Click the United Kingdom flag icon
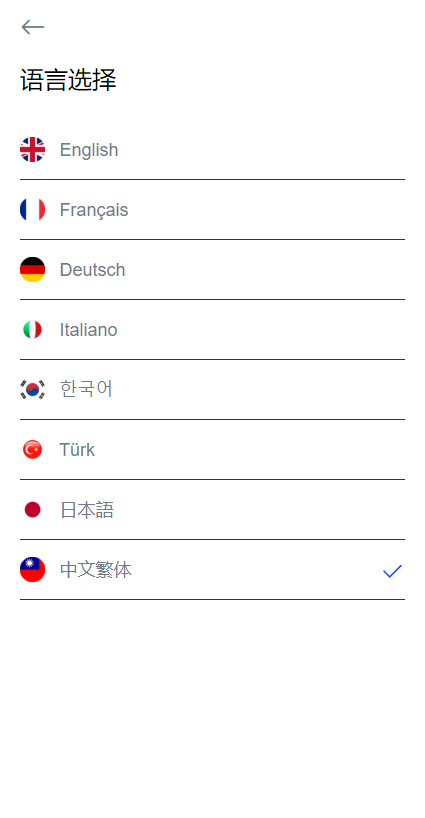Image resolution: width=425 pixels, height=818 pixels. pyautogui.click(x=32, y=150)
